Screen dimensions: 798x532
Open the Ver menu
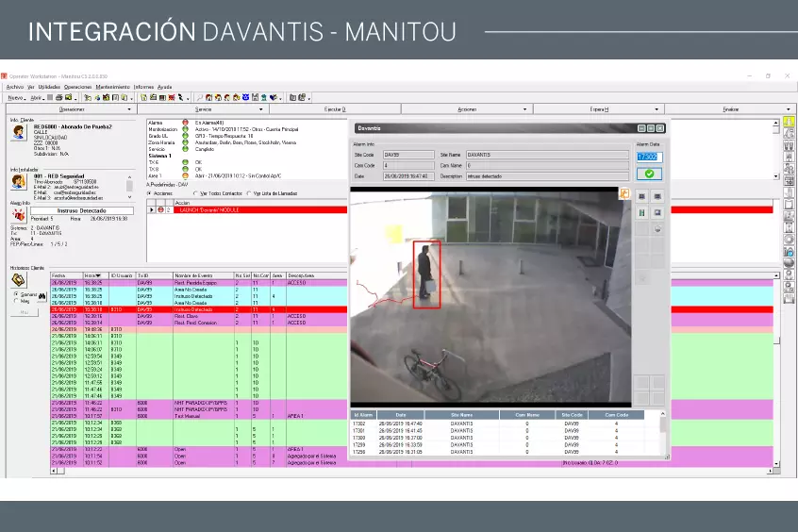point(31,87)
